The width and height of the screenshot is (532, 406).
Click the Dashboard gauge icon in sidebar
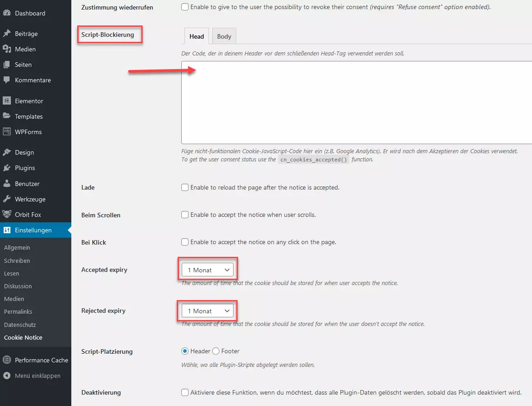(7, 13)
